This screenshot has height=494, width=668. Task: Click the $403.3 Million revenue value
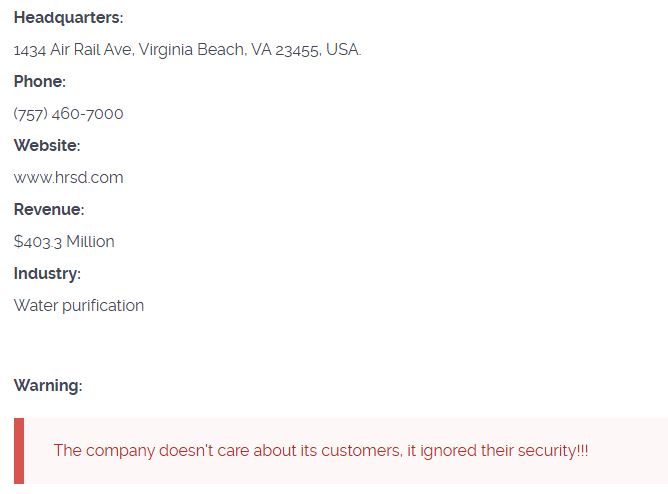point(64,242)
